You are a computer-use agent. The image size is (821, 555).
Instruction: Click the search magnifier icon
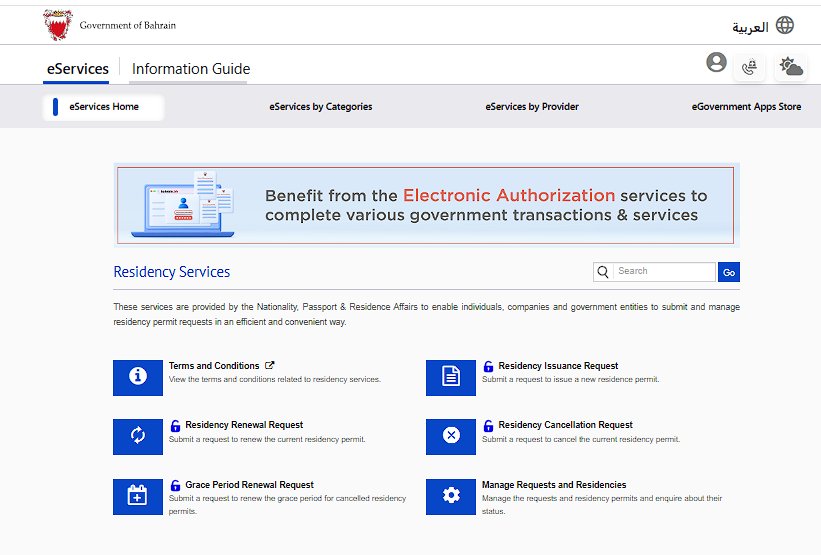603,272
